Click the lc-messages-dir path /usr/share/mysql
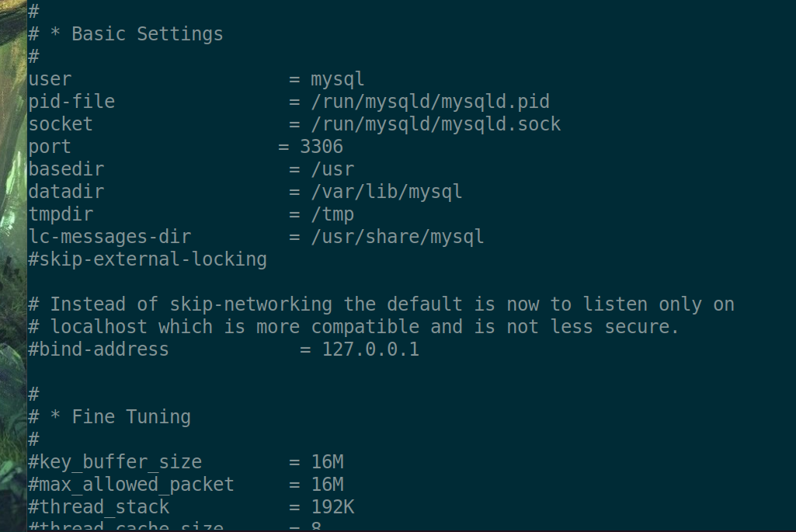Viewport: 796px width, 532px height. coord(398,237)
